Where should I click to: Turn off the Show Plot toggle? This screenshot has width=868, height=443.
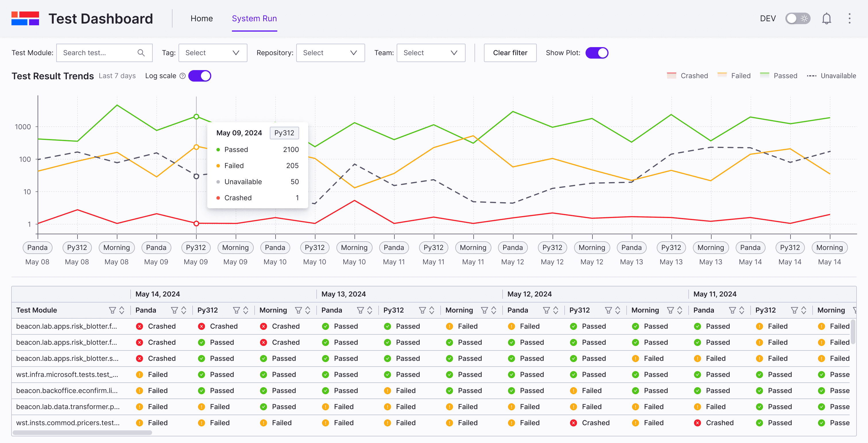597,53
